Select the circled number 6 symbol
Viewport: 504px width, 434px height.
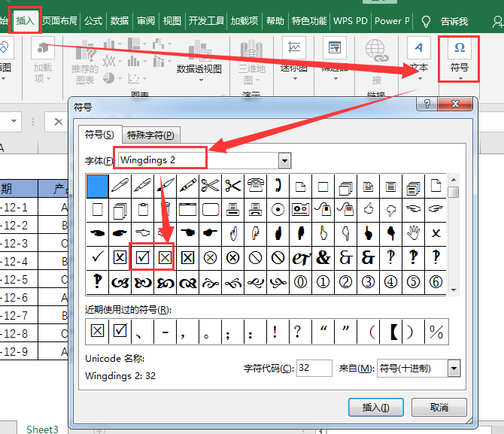436,282
